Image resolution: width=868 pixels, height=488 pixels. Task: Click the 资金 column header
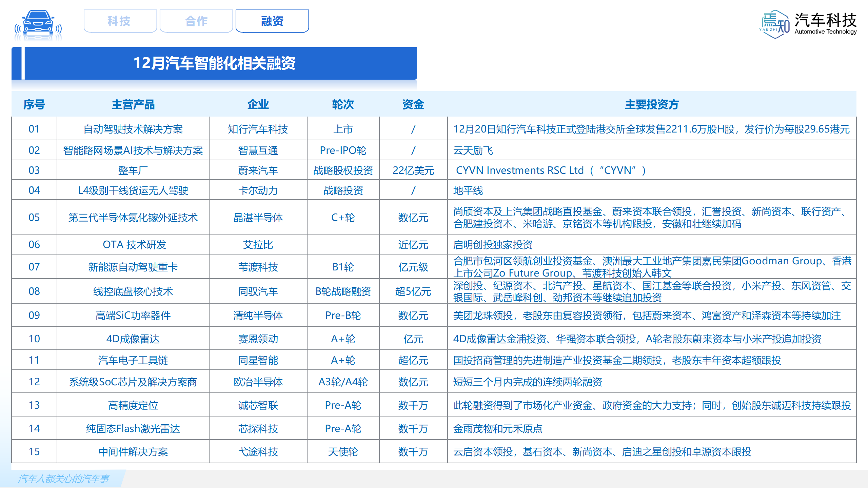click(413, 104)
